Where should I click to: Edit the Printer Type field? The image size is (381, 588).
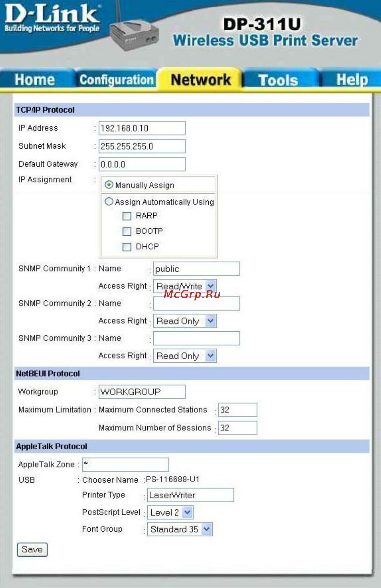coord(191,495)
